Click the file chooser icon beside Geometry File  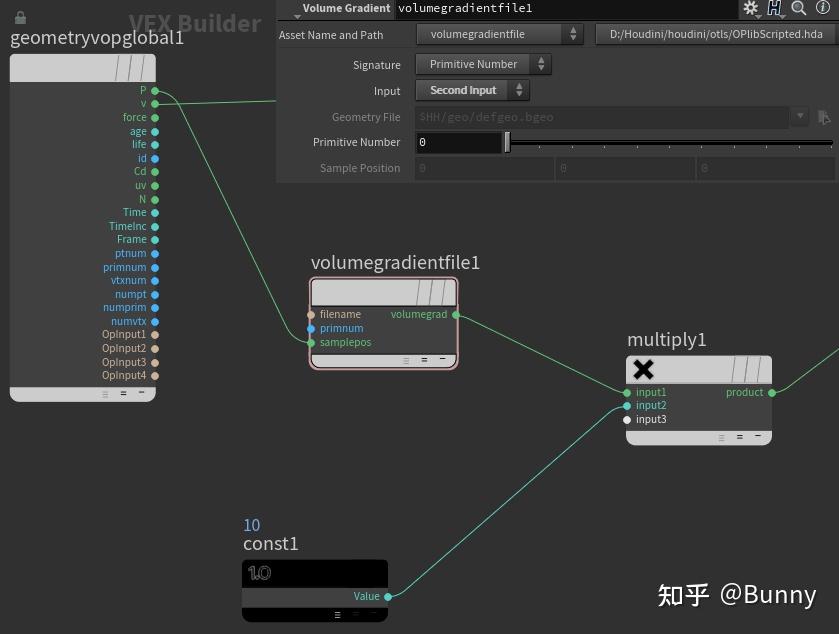point(824,117)
